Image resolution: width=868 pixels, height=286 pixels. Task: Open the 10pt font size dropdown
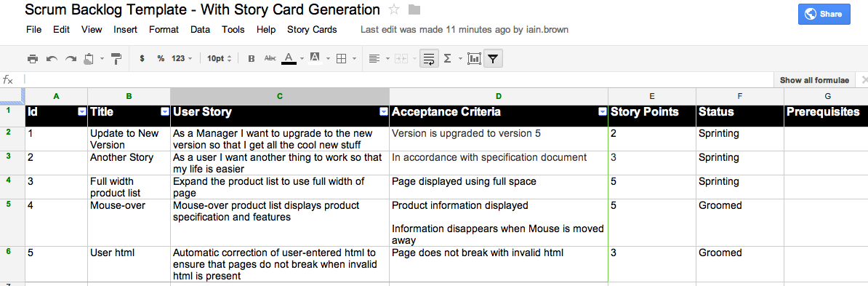click(220, 58)
